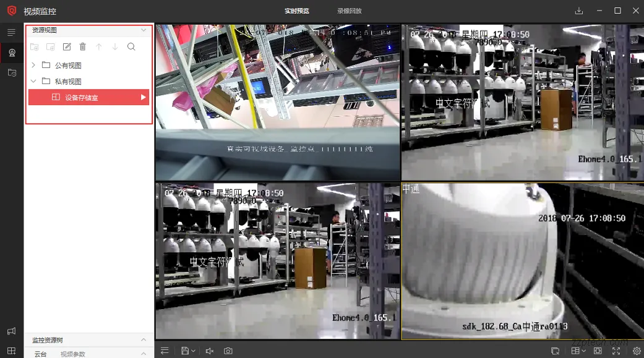Viewport: 644px width, 358px height.
Task: Switch to the 录像回放 tab
Action: tap(350, 11)
